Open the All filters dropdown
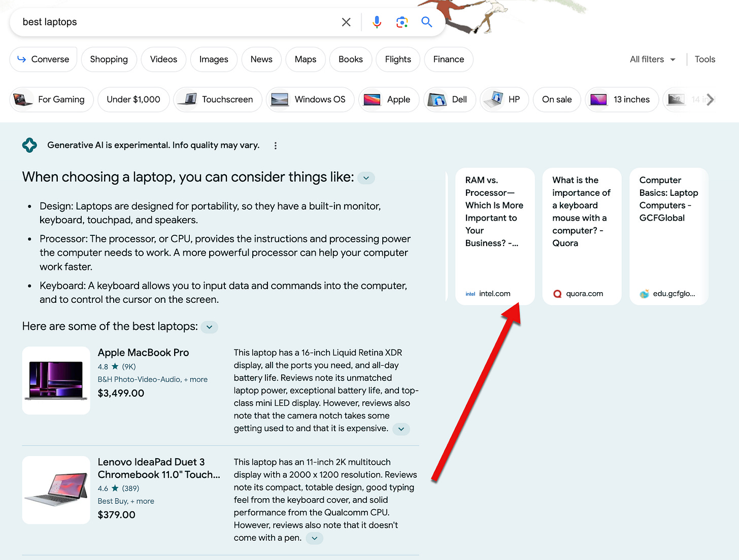739x560 pixels. (653, 59)
